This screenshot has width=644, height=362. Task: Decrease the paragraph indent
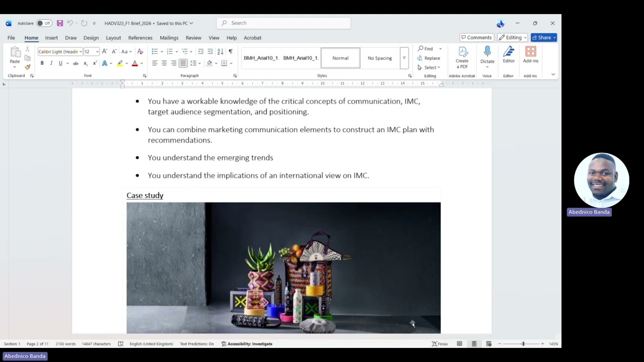201,51
